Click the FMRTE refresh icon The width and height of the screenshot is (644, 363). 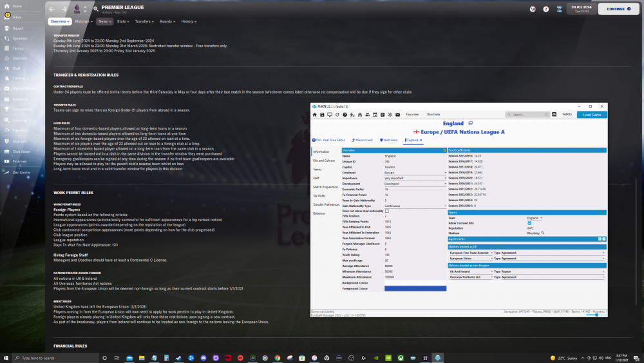337,115
